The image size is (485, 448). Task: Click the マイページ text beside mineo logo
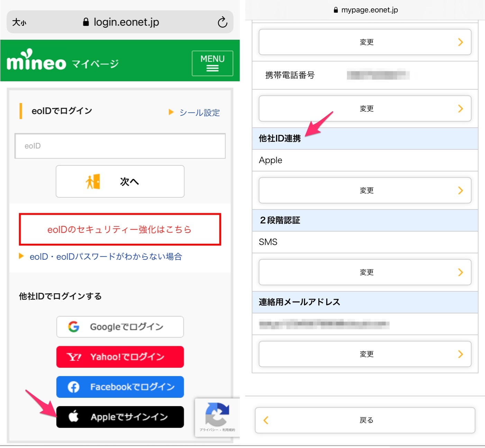tap(95, 64)
